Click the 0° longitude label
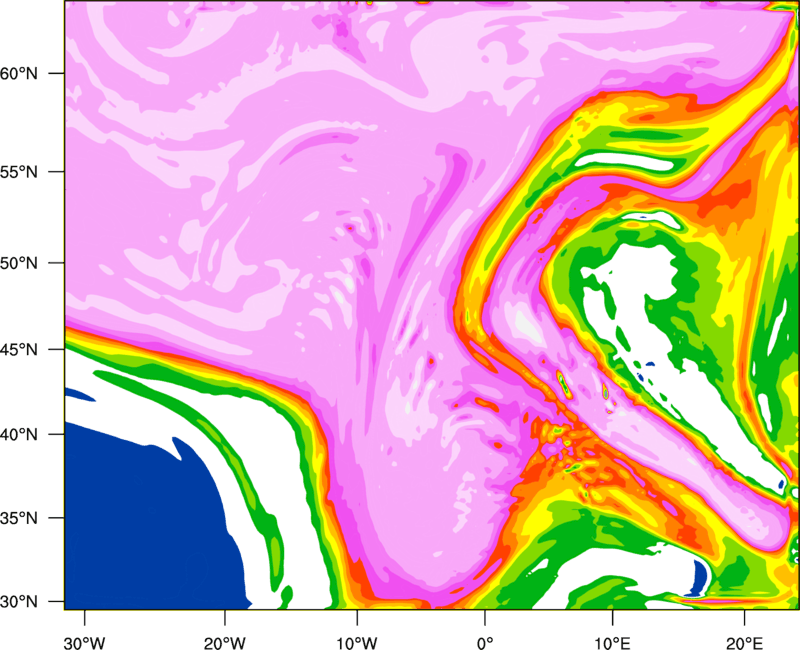 click(485, 643)
